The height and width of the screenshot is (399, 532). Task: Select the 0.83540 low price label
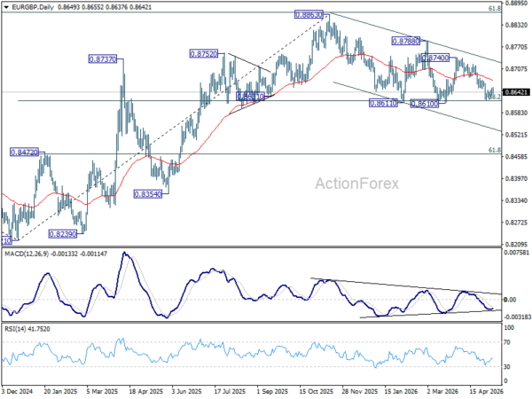tap(148, 194)
